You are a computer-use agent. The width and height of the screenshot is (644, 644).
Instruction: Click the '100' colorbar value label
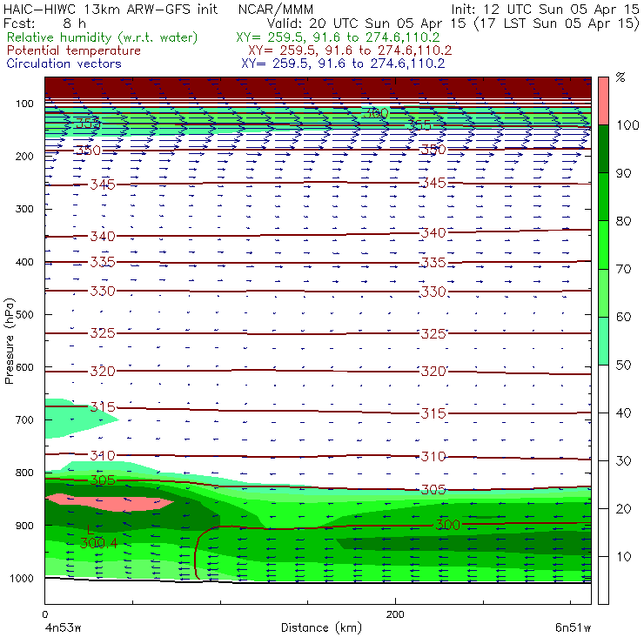(627, 124)
